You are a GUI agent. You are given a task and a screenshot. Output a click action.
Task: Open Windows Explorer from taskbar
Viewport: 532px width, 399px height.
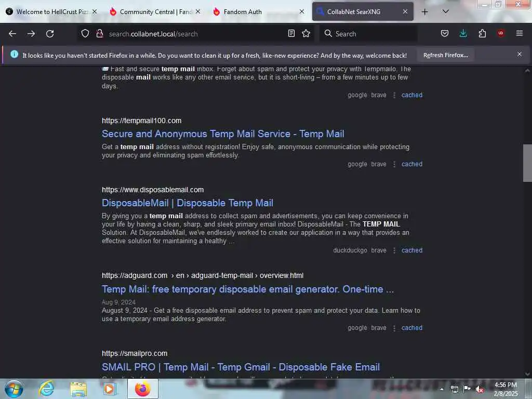78,389
